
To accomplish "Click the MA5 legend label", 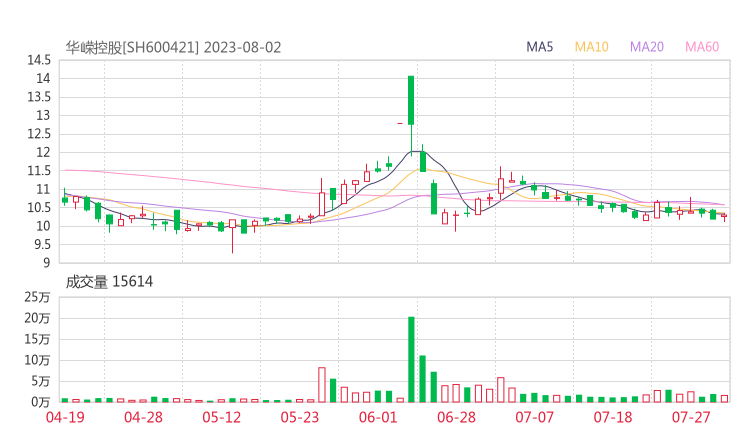I will click(x=539, y=47).
